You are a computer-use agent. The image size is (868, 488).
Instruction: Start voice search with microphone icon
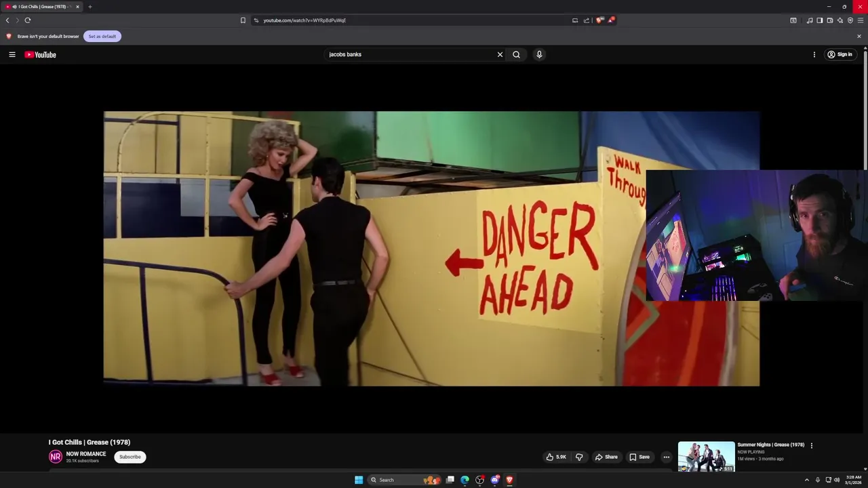coord(539,54)
